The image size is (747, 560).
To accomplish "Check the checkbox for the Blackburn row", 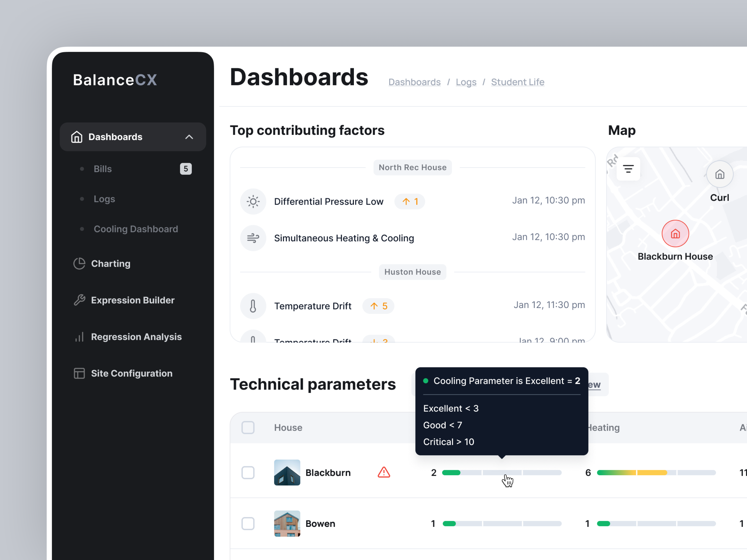I will (248, 472).
